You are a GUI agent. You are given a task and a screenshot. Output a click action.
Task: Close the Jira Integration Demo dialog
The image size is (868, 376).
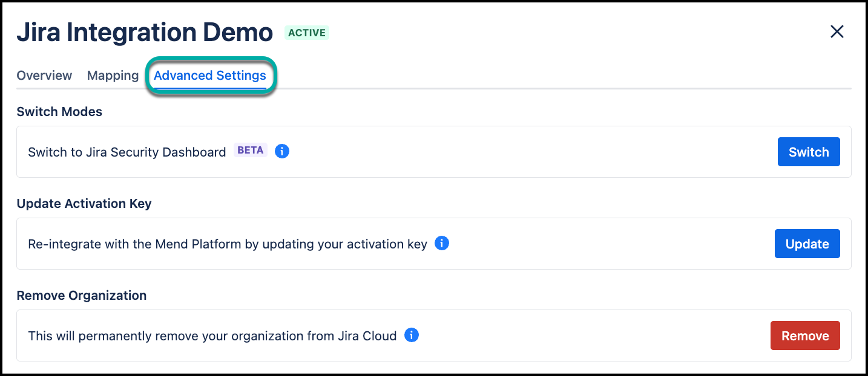(837, 32)
